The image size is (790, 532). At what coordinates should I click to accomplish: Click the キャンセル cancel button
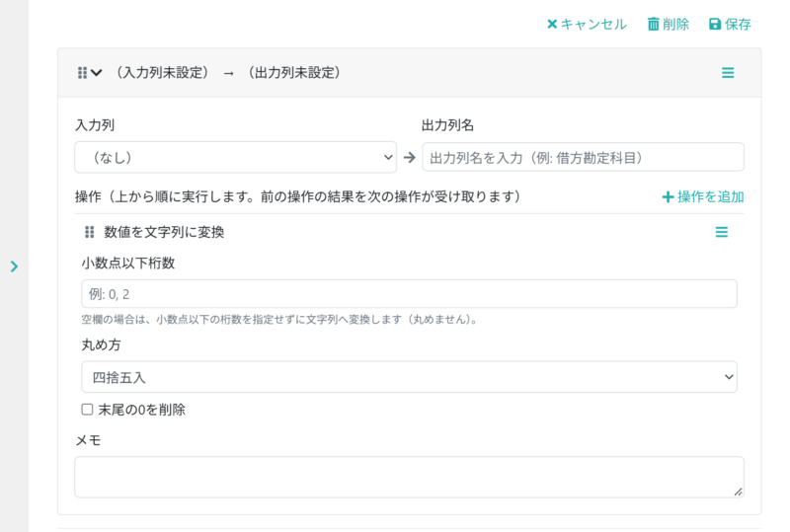click(x=587, y=24)
